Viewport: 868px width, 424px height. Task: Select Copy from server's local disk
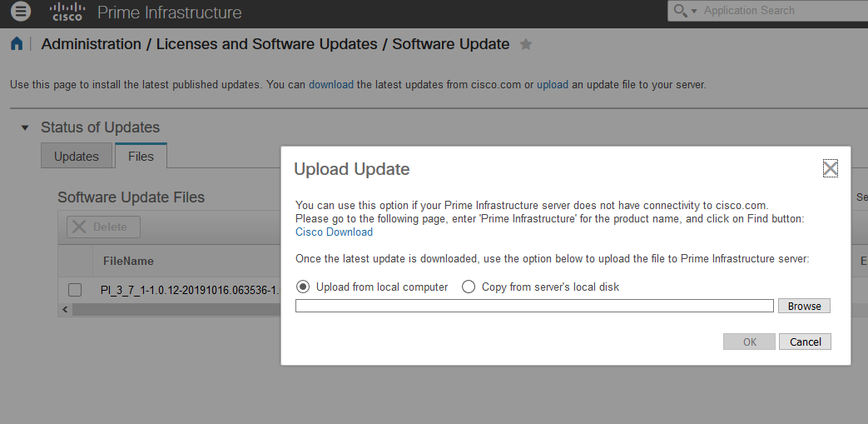click(469, 287)
